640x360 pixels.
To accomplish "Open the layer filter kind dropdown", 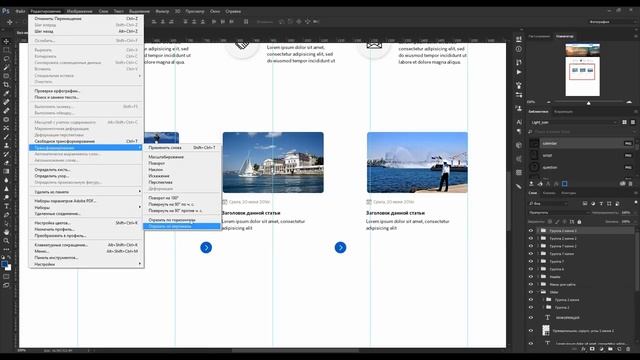I will (549, 203).
